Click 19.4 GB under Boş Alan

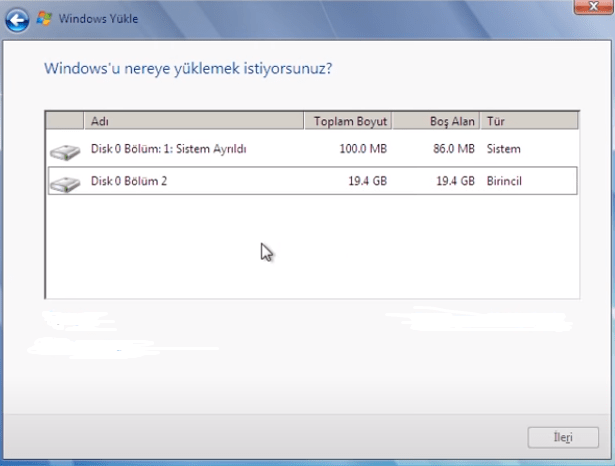(x=455, y=181)
